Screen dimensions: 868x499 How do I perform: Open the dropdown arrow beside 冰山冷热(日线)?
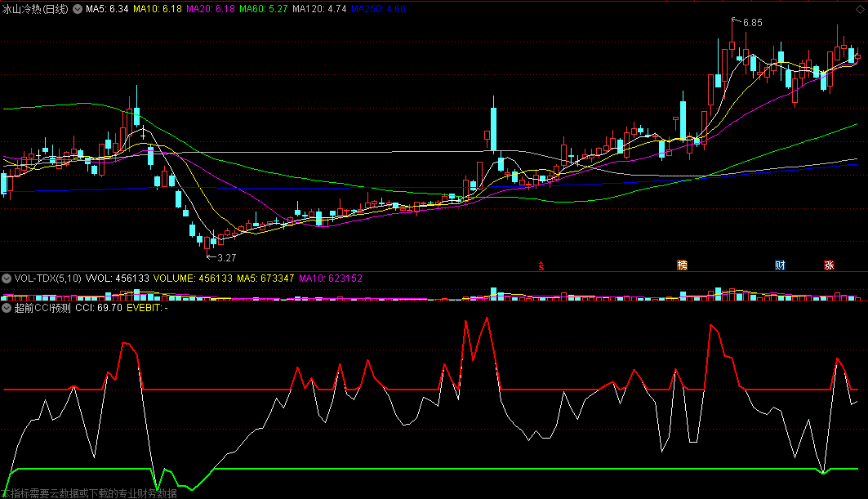tap(78, 9)
